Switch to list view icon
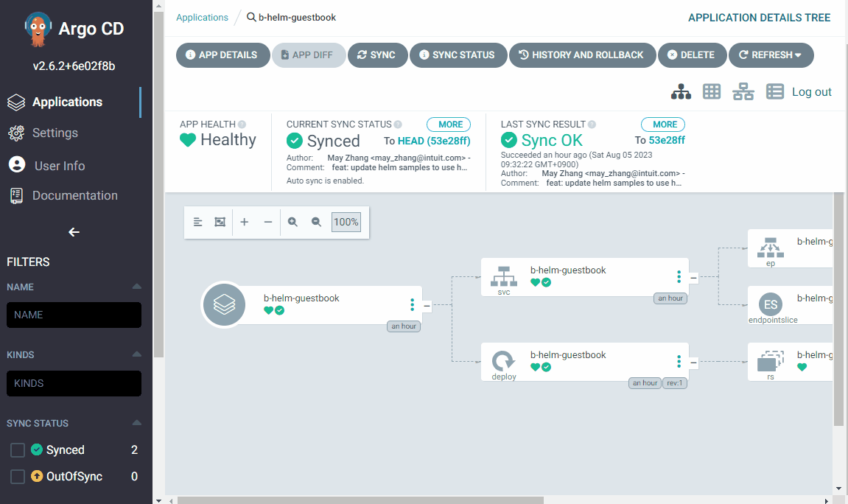 pyautogui.click(x=775, y=92)
